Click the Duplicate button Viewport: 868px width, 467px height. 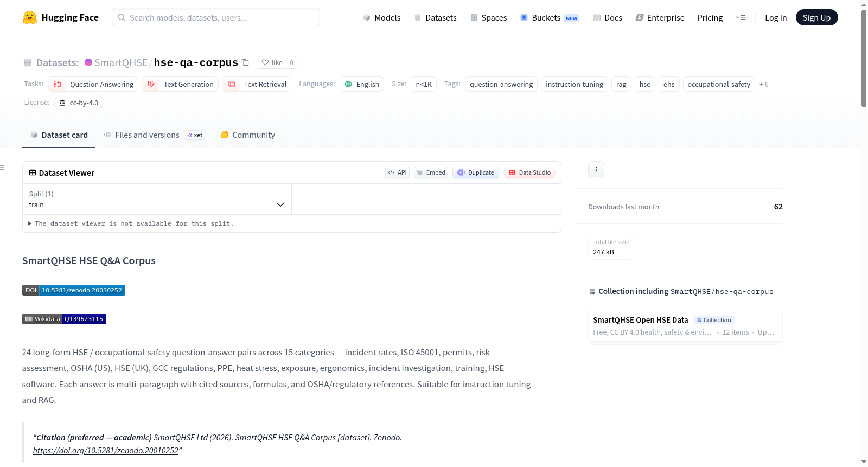tap(476, 172)
